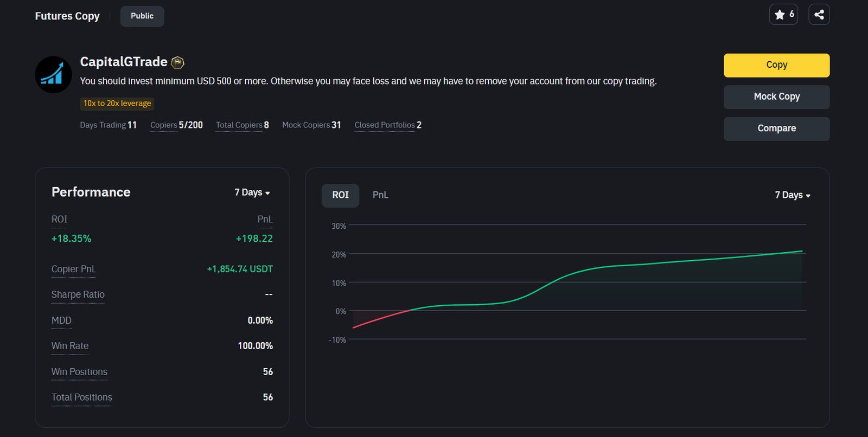Viewport: 868px width, 437px height.
Task: Click the CapitalGTrade profile avatar
Action: (53, 75)
